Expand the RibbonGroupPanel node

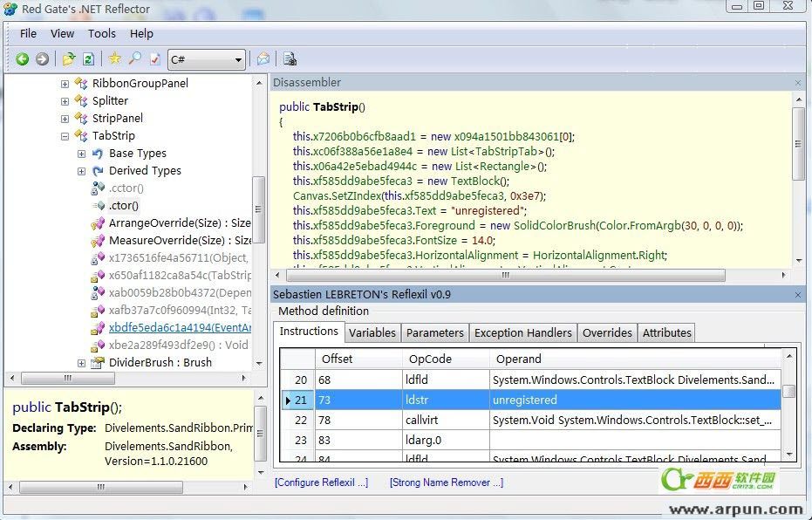coord(65,84)
